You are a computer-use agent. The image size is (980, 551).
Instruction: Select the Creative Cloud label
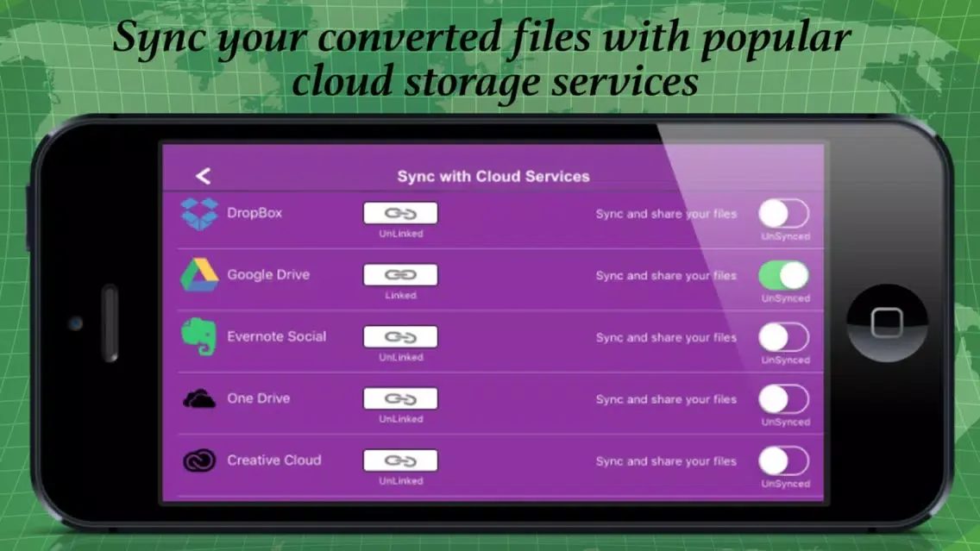point(273,460)
